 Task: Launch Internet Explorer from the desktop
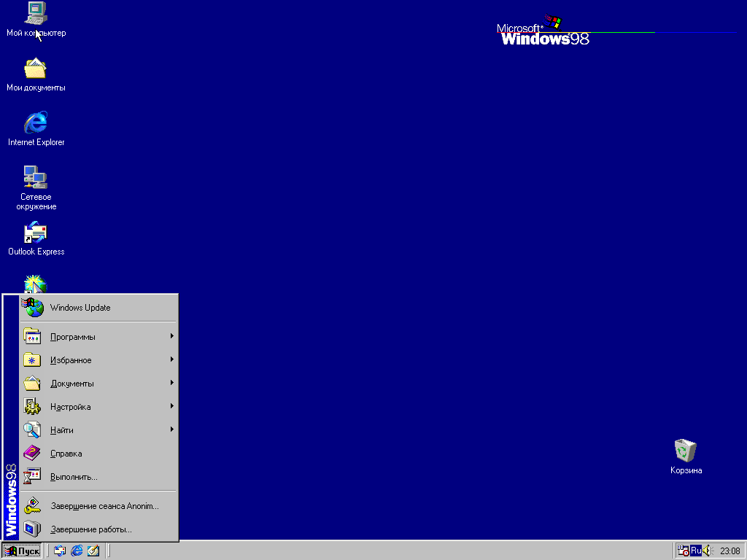[x=35, y=124]
